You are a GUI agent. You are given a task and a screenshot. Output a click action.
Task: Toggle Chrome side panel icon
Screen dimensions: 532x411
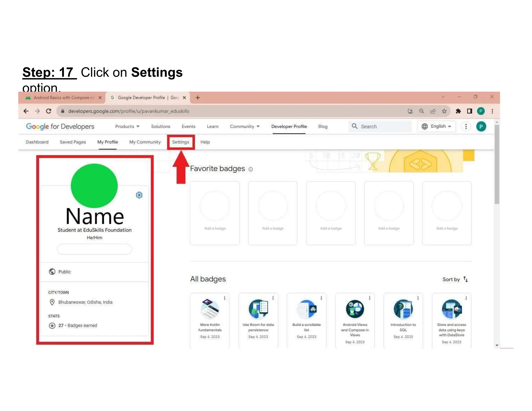469,111
